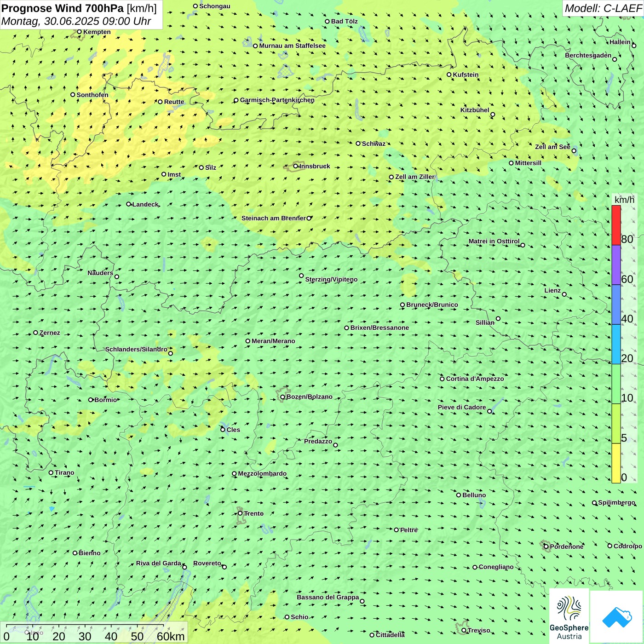Click the Pordenone label
Viewport: 644px width, 644px height.
pyautogui.click(x=567, y=546)
